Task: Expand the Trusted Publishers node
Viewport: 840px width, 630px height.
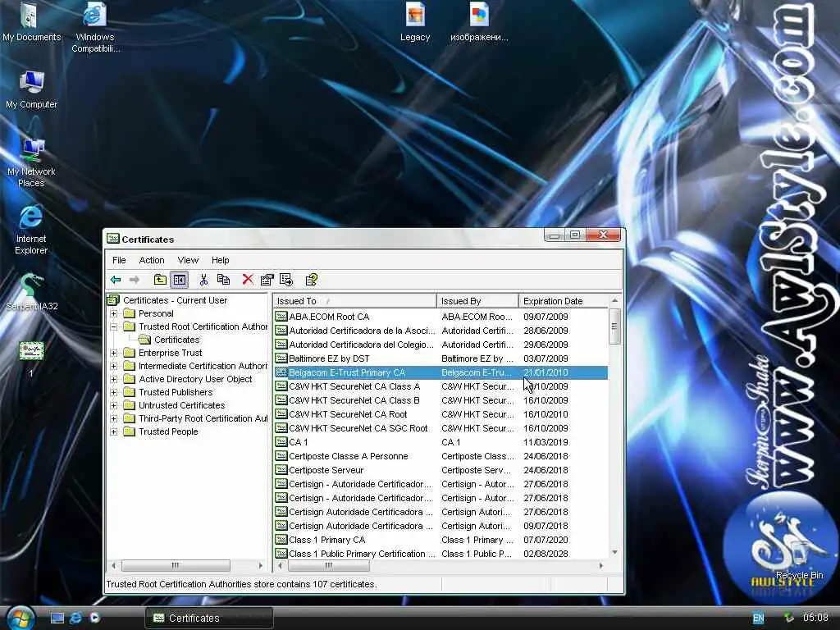Action: tap(113, 392)
